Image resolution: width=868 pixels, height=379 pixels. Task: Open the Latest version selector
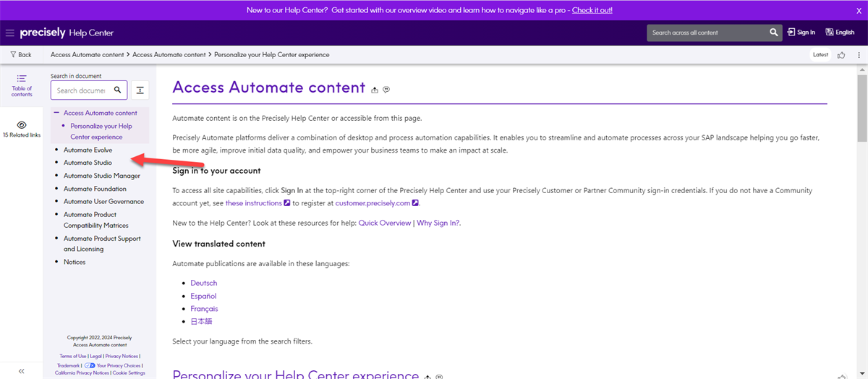pyautogui.click(x=820, y=54)
